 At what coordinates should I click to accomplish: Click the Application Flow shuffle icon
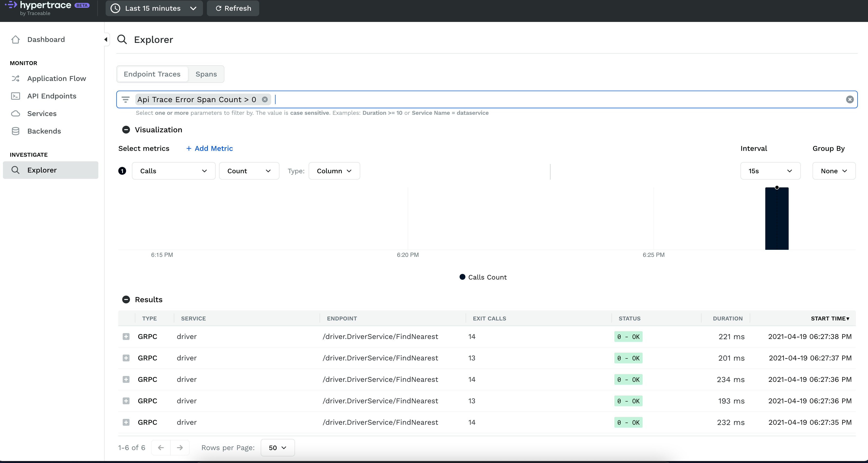click(x=16, y=78)
